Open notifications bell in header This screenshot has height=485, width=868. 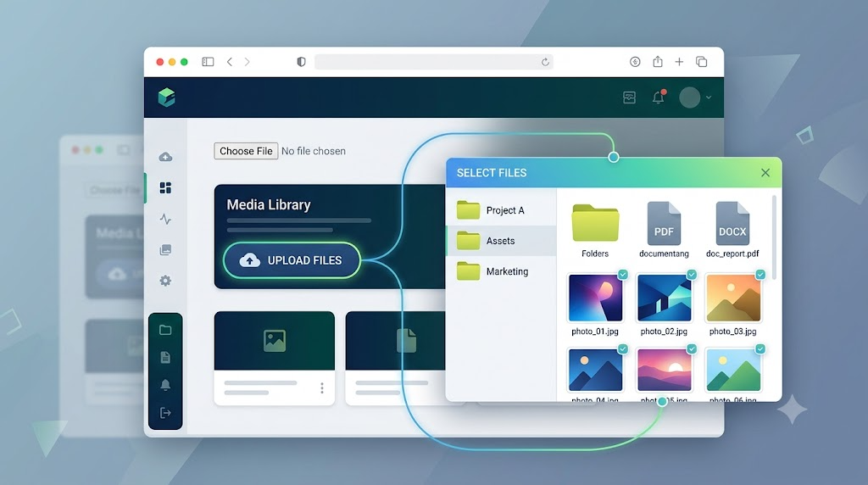pos(658,98)
